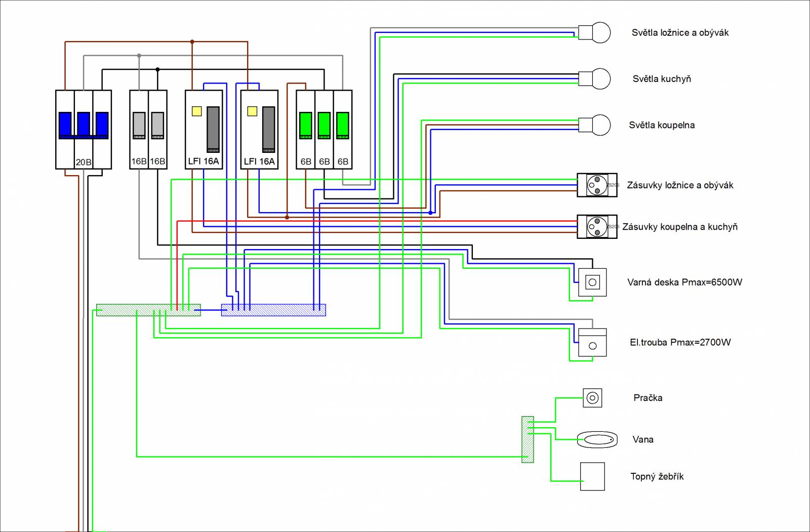Click the yellow test button on second LFI

tap(252, 111)
